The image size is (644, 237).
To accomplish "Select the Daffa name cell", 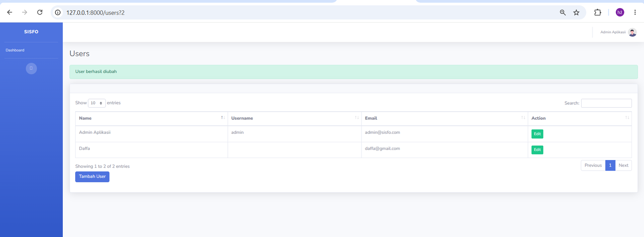I will click(151, 150).
